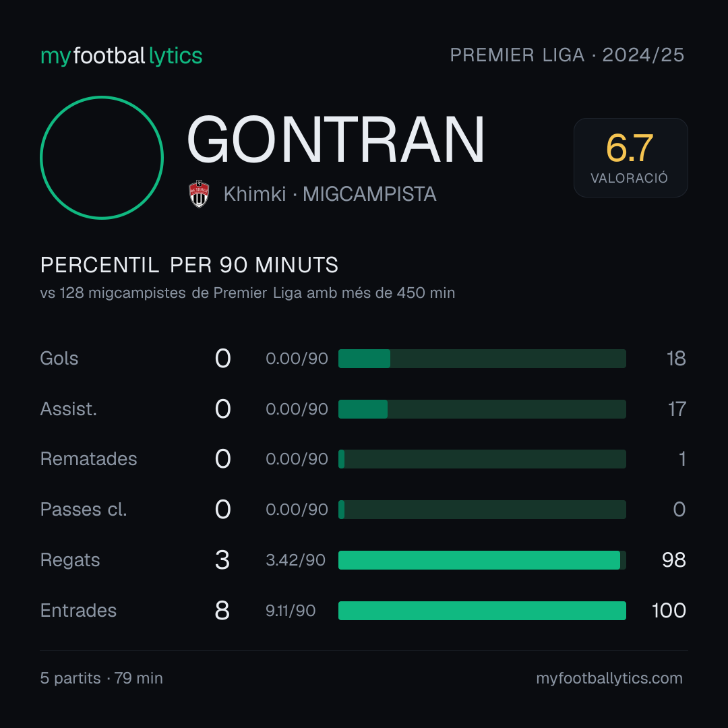Click the Passes cl. percentile bar
The height and width of the screenshot is (728, 728).
tap(482, 510)
